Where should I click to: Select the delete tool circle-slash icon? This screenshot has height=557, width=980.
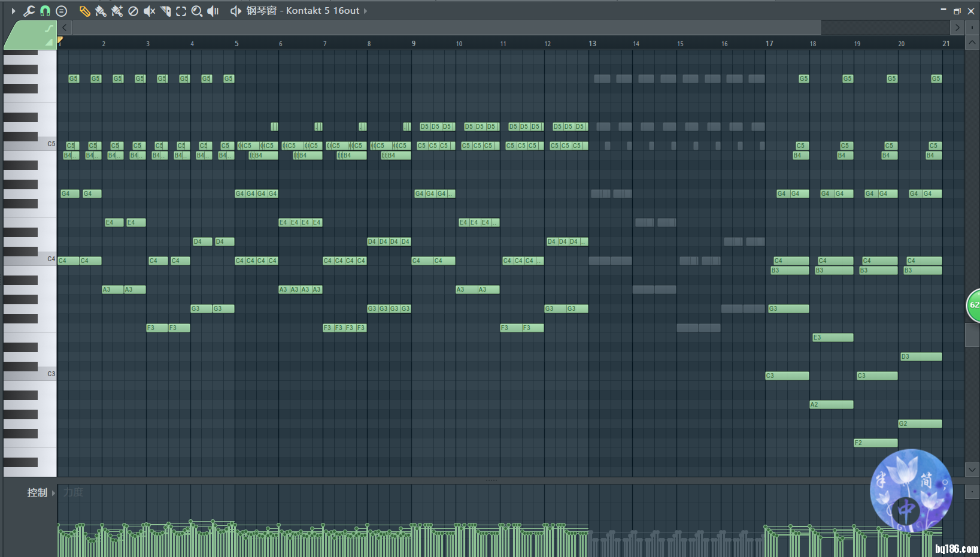click(133, 11)
